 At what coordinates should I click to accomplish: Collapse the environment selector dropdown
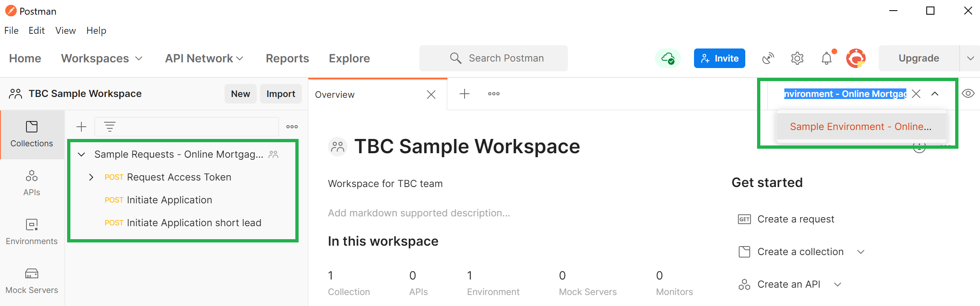[935, 94]
